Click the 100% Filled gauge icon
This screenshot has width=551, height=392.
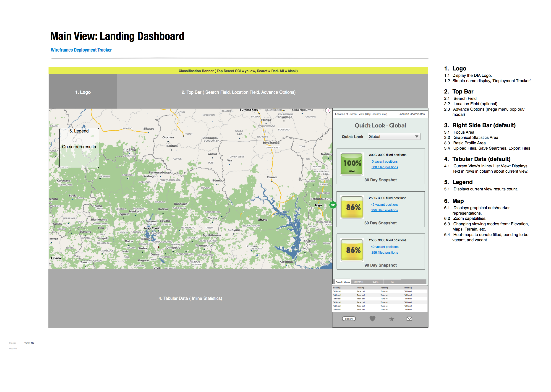(x=352, y=164)
